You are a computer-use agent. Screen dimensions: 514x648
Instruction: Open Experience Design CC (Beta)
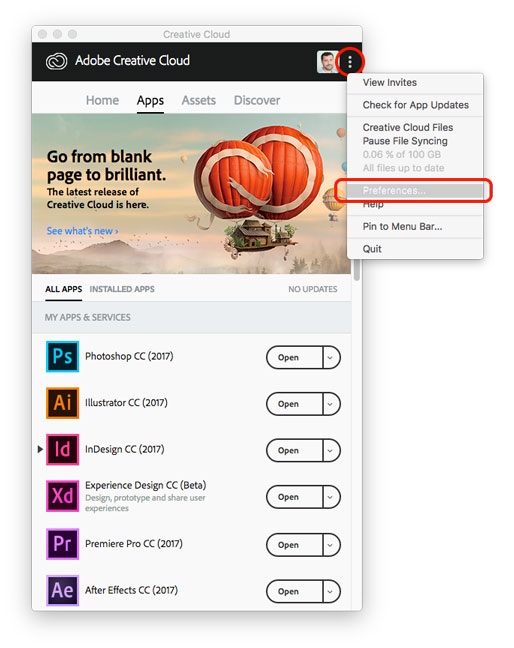pos(294,497)
